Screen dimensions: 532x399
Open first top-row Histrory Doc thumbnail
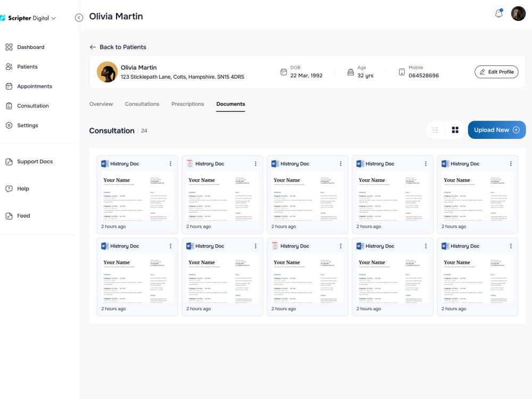click(137, 196)
